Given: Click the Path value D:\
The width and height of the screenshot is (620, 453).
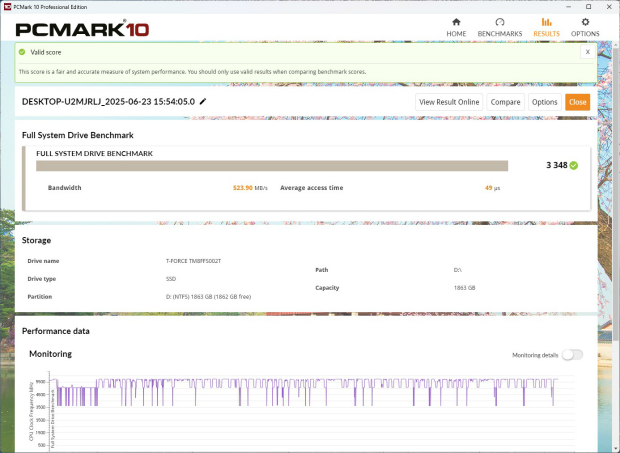Looking at the screenshot, I should coord(457,270).
